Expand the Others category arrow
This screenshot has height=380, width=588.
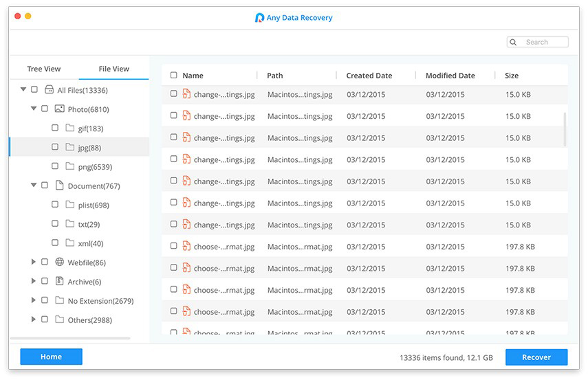click(34, 319)
